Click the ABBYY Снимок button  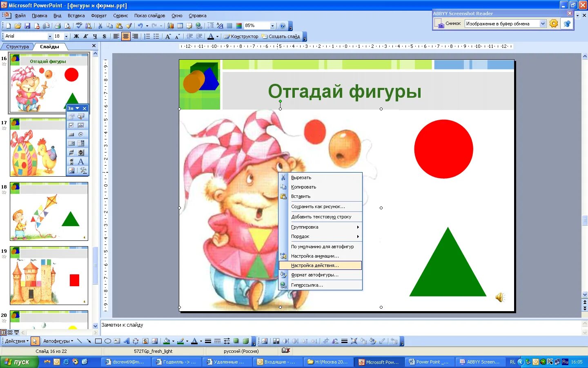[448, 24]
